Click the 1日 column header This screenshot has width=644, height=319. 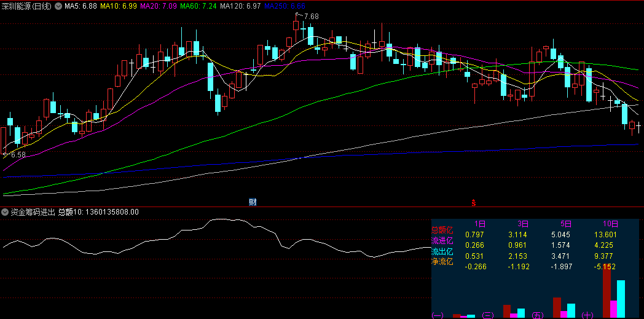tap(481, 224)
